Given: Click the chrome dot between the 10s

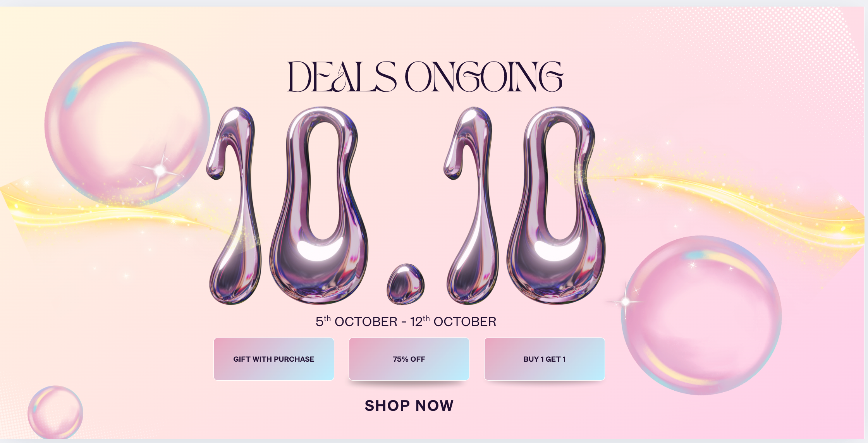Looking at the screenshot, I should click(406, 284).
